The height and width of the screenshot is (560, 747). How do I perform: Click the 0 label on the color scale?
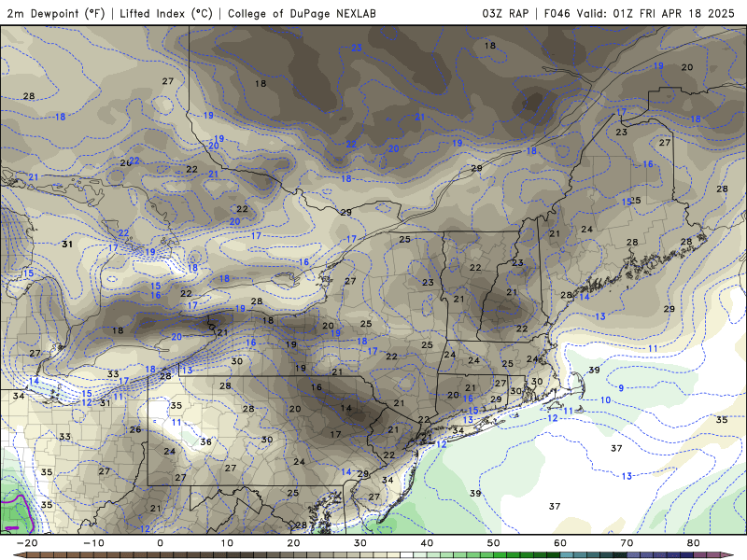pyautogui.click(x=160, y=543)
